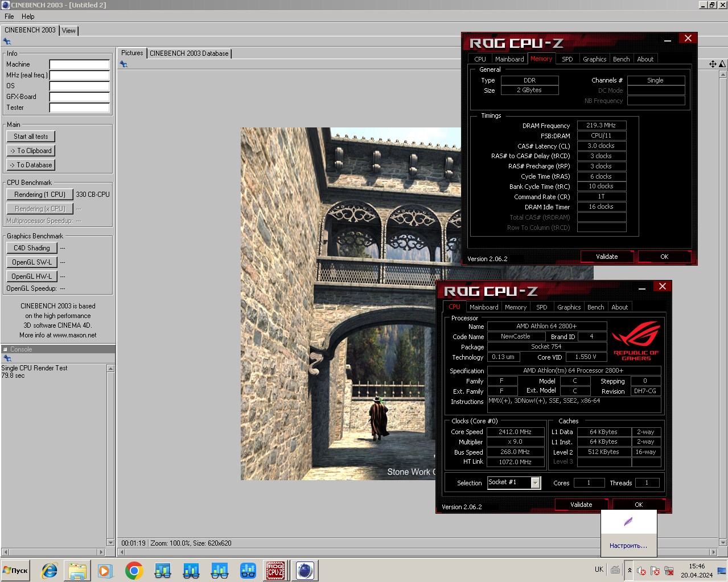Click the 330 CB-CPU result text
Image resolution: width=728 pixels, height=582 pixels.
pyautogui.click(x=93, y=195)
